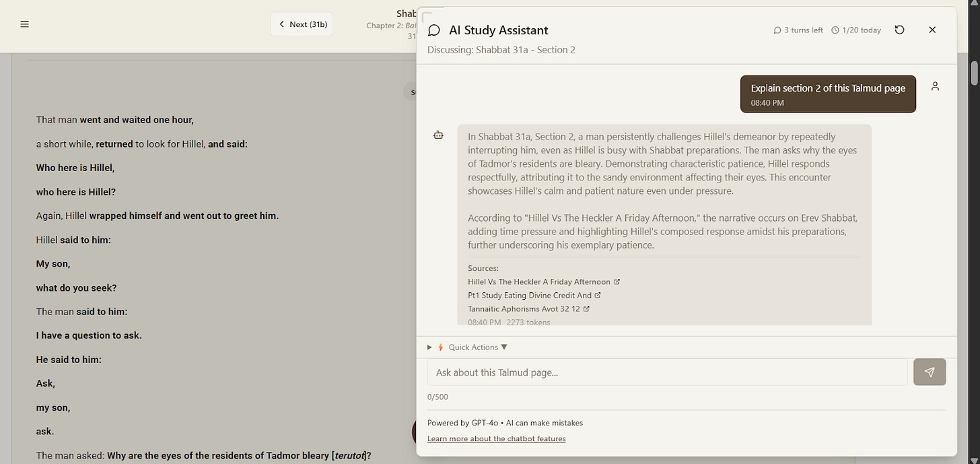Click Discussing: Shabbat 31a - Section 2 subtitle
This screenshot has height=464, width=980.
pos(501,50)
